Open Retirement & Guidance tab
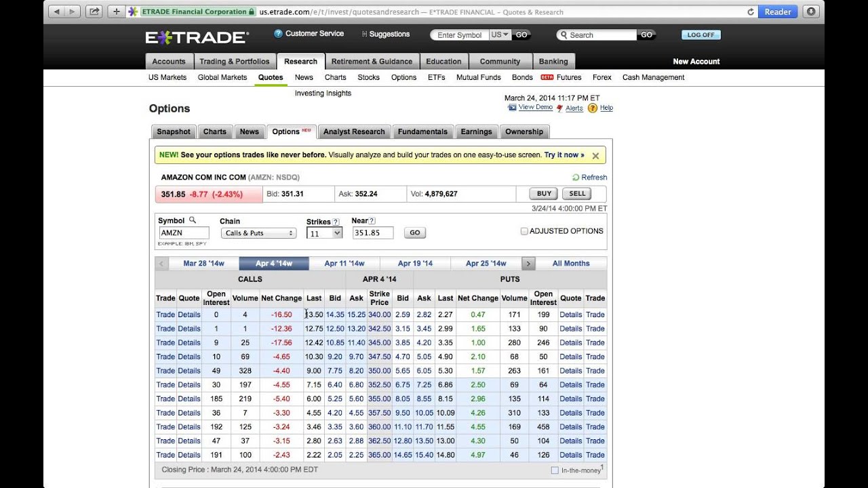Viewport: 868px width, 488px height. pos(372,62)
